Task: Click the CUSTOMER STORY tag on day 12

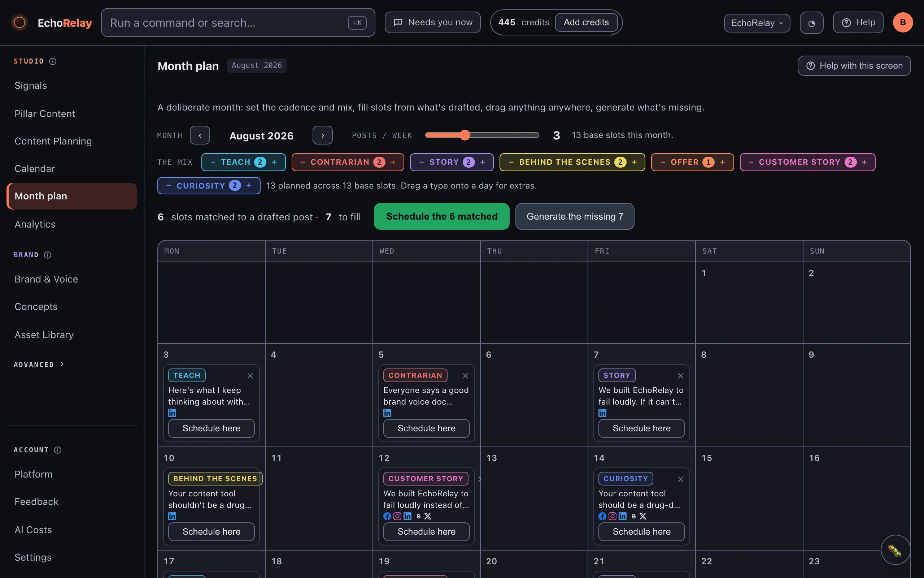Action: tap(426, 479)
